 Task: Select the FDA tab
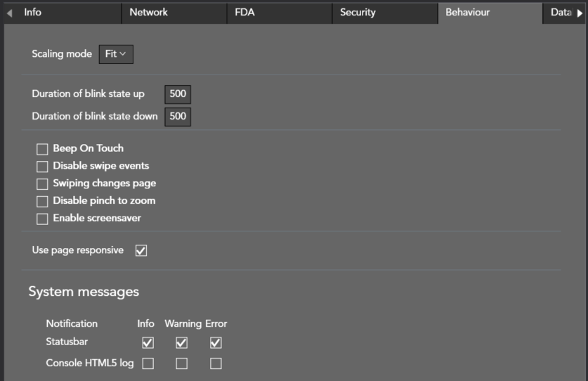(x=246, y=13)
